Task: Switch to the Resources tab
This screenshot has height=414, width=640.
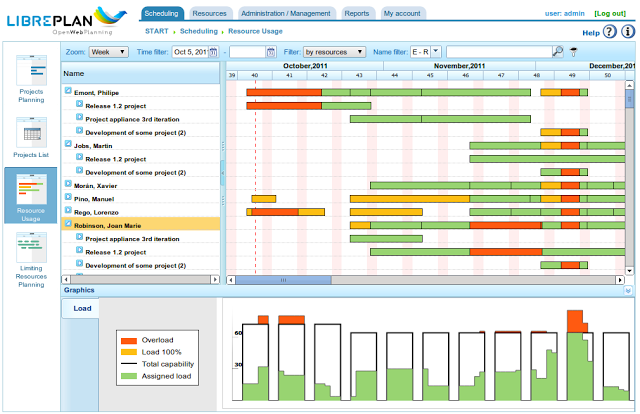Action: 208,13
